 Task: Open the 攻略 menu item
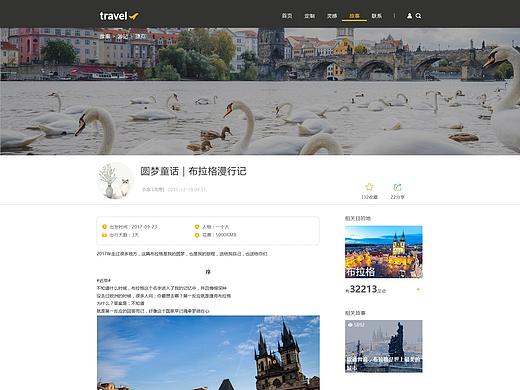pos(332,16)
